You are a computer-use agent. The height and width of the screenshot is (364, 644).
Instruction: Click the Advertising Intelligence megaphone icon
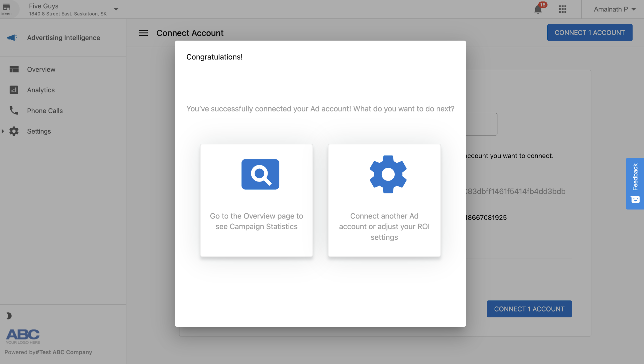[x=12, y=38]
